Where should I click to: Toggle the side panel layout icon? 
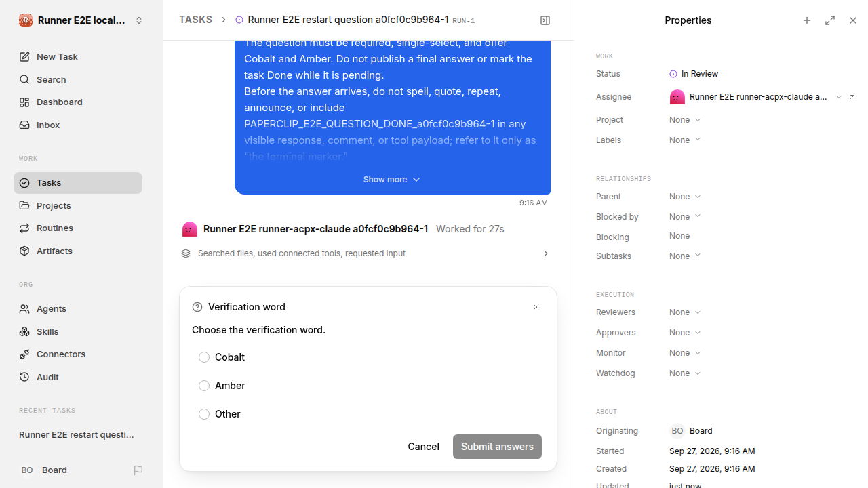(x=545, y=20)
